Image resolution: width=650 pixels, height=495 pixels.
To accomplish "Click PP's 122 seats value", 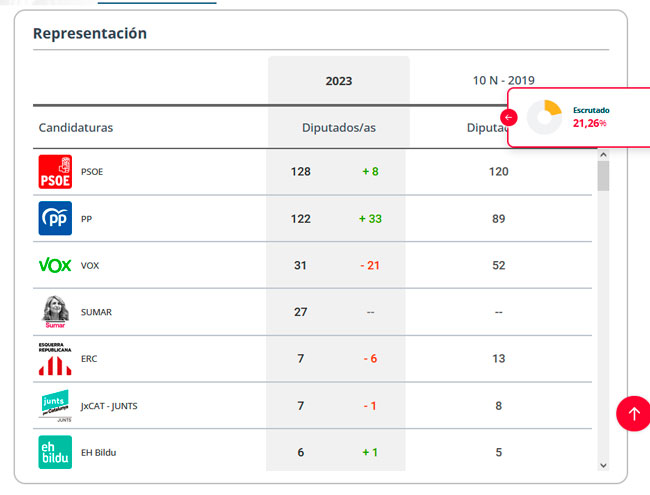I will coord(301,219).
